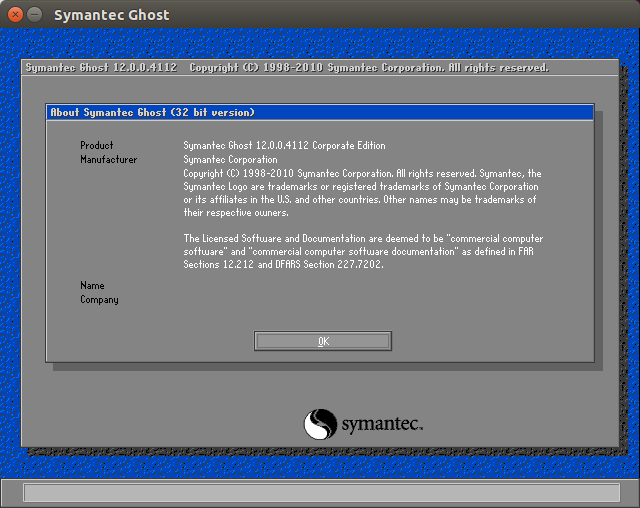Click the 'Symantec Ghost' window title text
The height and width of the screenshot is (508, 640).
[112, 15]
